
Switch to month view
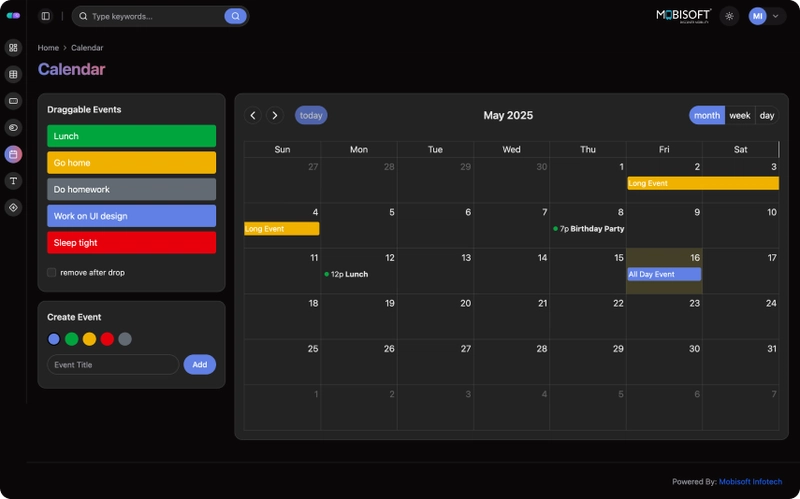(x=707, y=115)
